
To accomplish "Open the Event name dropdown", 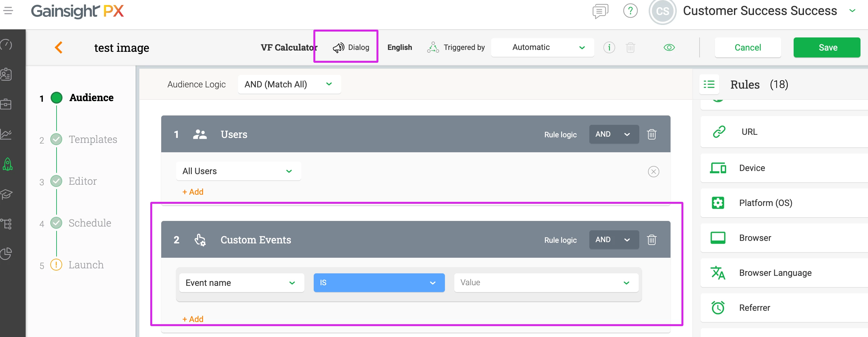I will click(242, 283).
